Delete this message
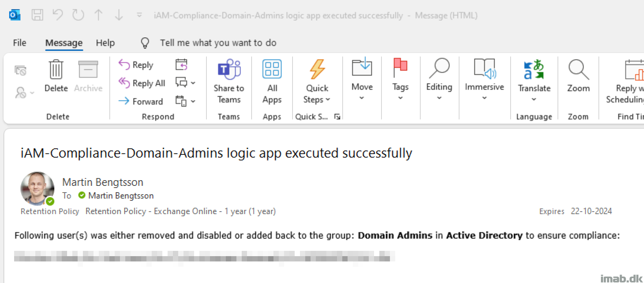 (x=56, y=76)
